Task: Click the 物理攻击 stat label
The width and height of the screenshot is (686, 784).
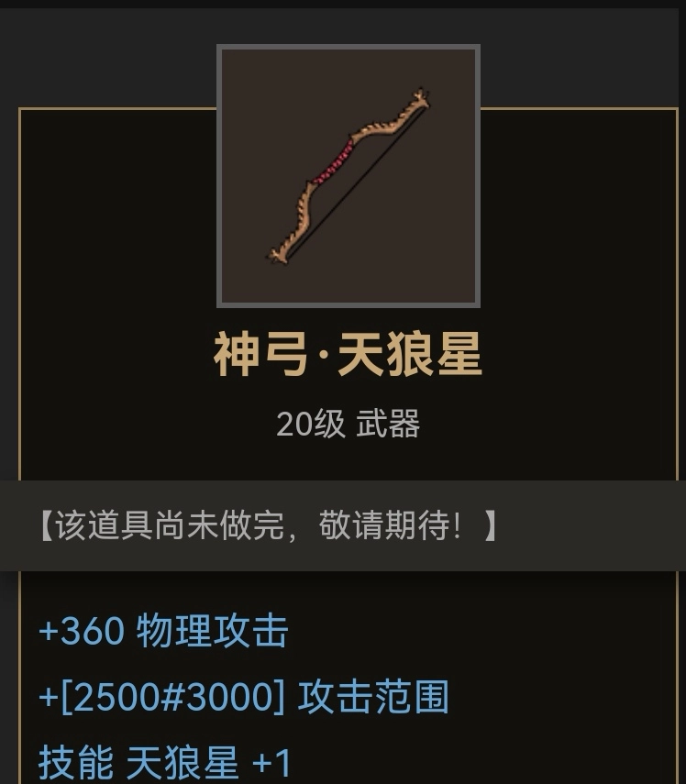Action: 213,631
